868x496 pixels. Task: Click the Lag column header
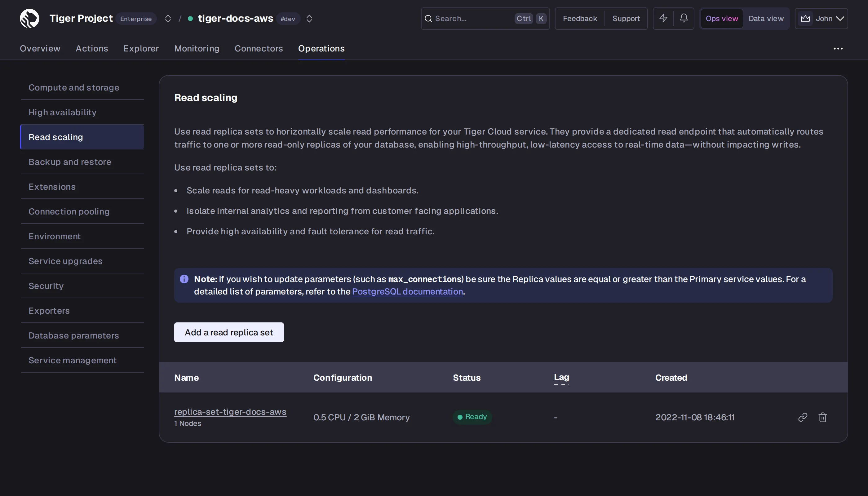click(x=561, y=378)
